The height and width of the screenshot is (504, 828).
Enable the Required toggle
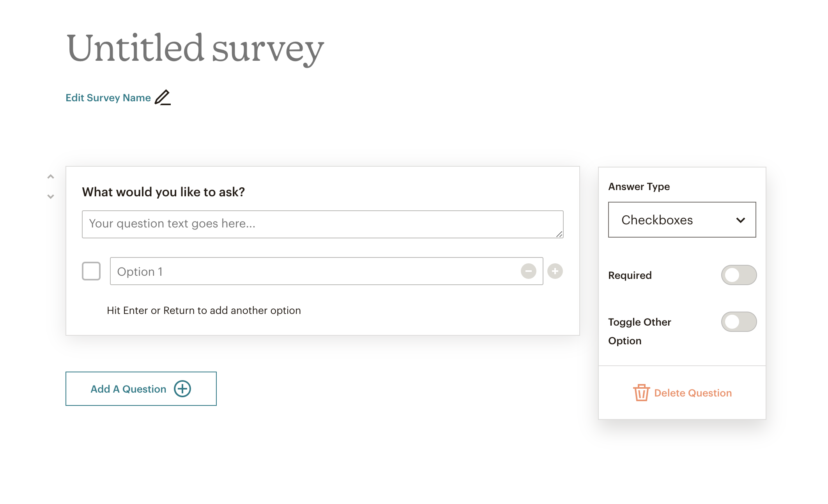click(739, 275)
